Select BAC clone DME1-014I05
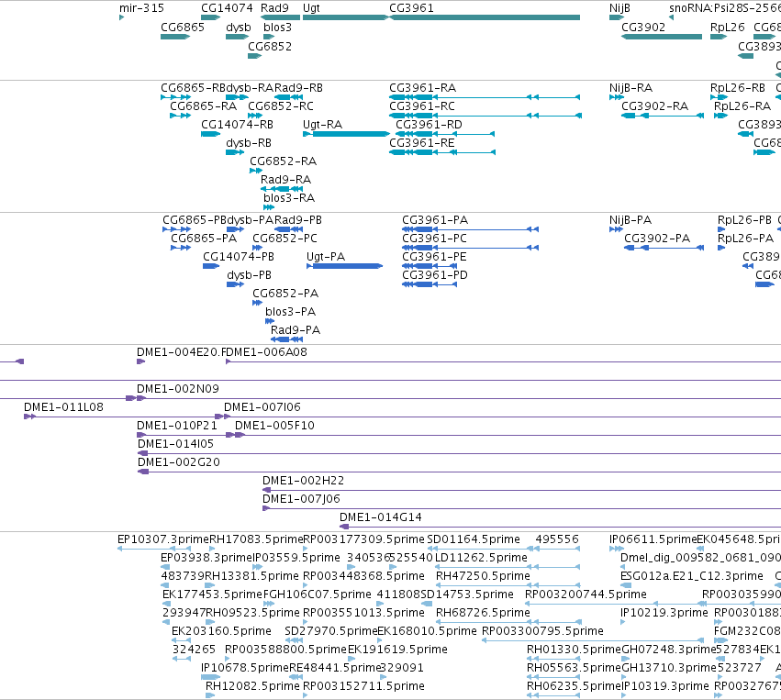The image size is (781, 700). click(x=175, y=444)
